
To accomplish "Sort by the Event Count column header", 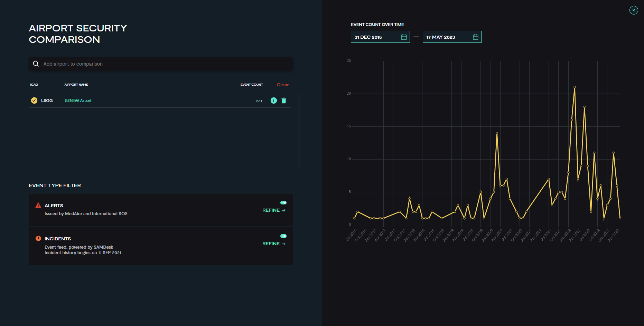I will (x=252, y=85).
